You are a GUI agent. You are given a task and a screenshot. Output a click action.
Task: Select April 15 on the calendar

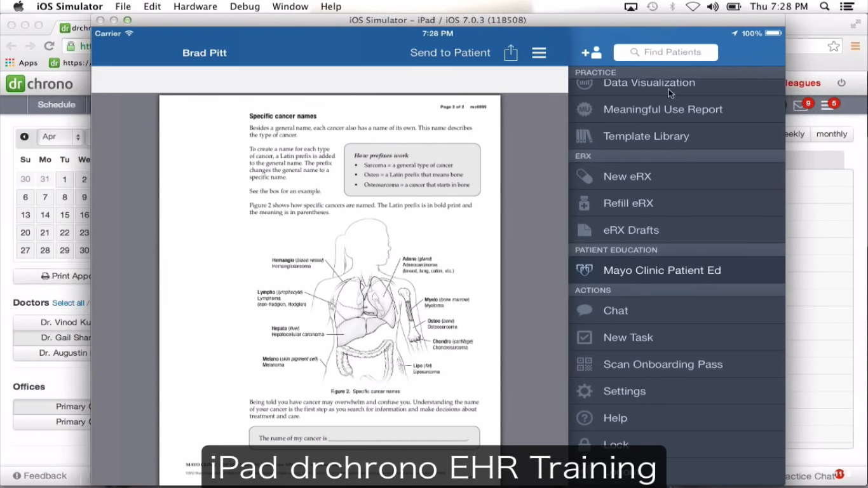tap(65, 215)
